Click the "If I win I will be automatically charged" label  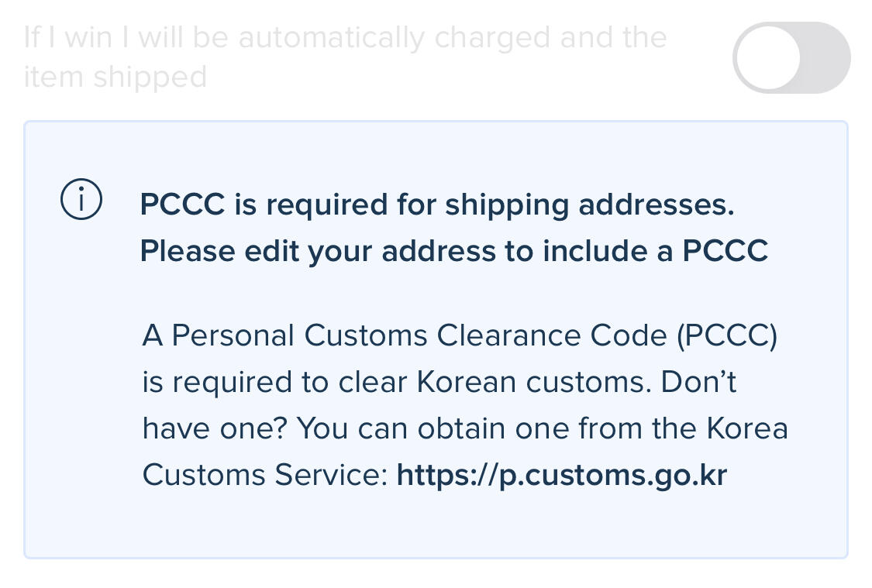(x=345, y=37)
